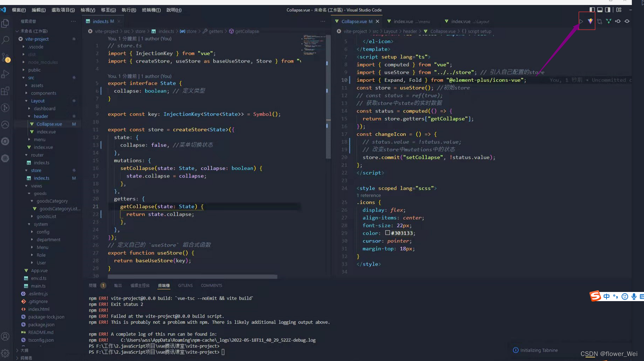Click the #303133 color swatch in the CSS
This screenshot has width=644, height=361.
[x=387, y=233]
